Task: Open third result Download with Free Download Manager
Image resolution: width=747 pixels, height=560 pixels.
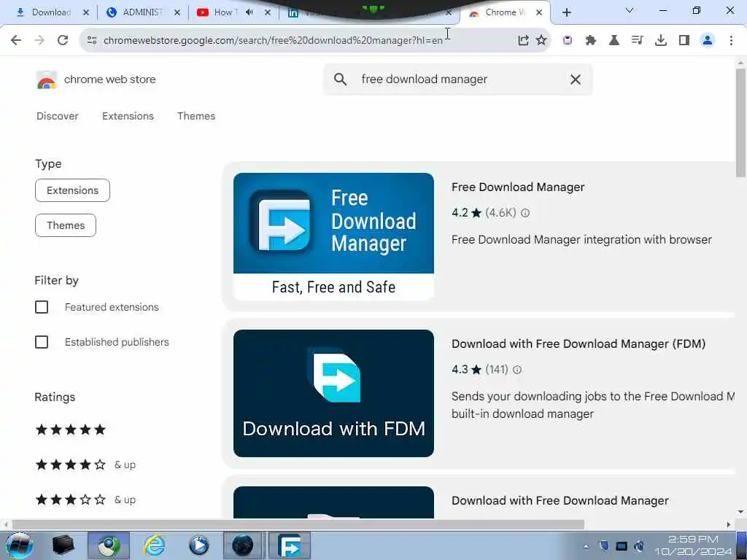Action: (x=560, y=500)
